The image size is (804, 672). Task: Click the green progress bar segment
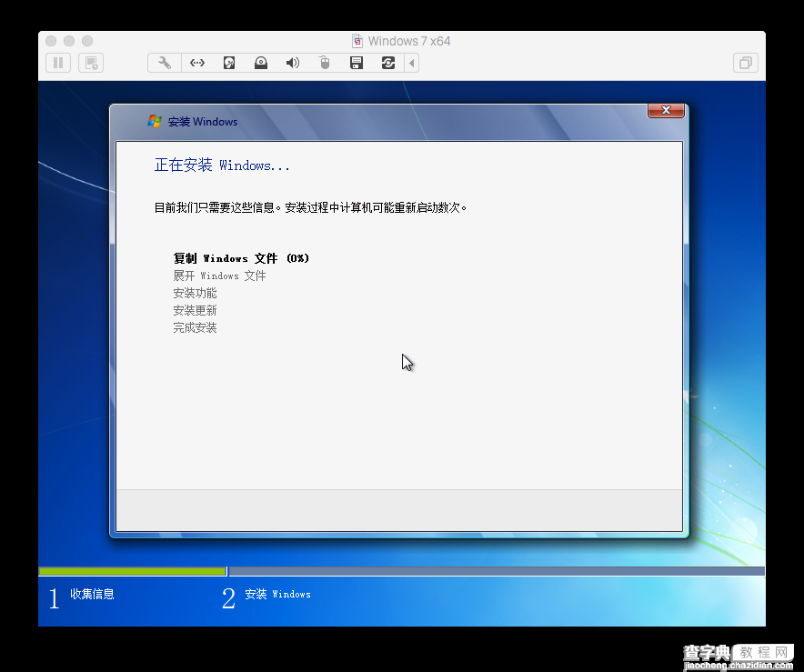click(x=133, y=571)
